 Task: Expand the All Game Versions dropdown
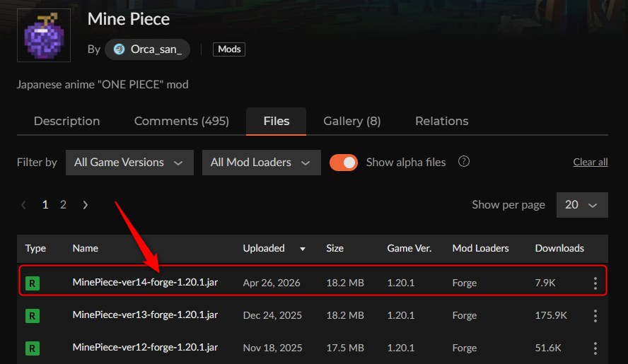click(x=129, y=162)
